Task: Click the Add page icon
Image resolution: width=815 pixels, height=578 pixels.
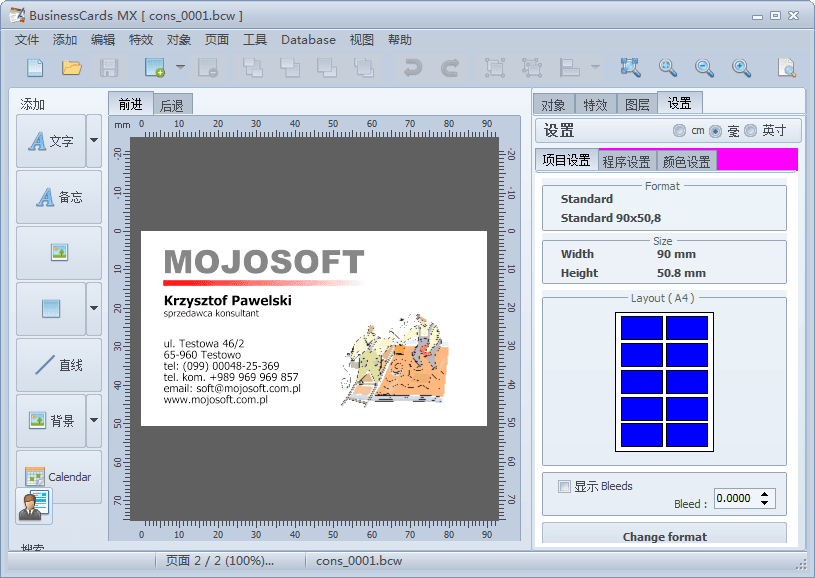Action: (155, 68)
